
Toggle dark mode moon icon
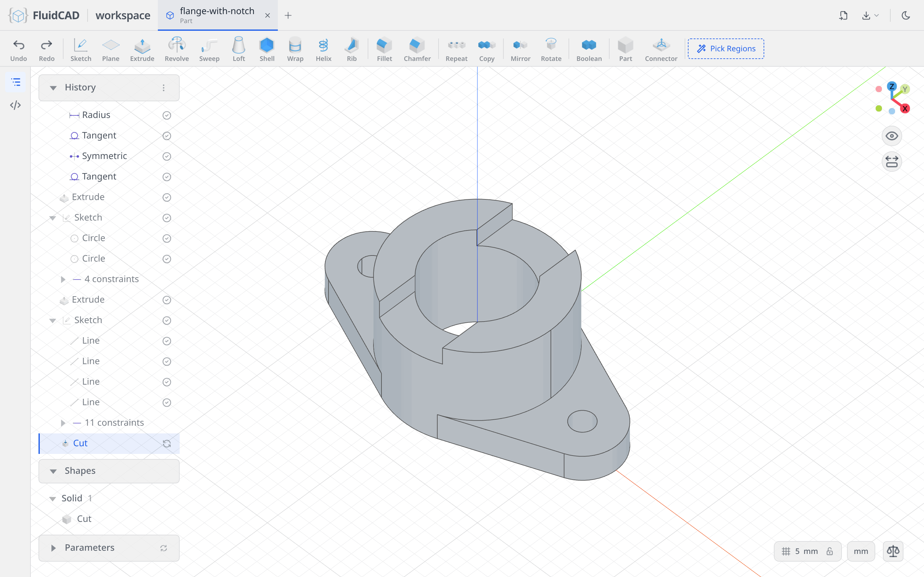[x=906, y=15]
